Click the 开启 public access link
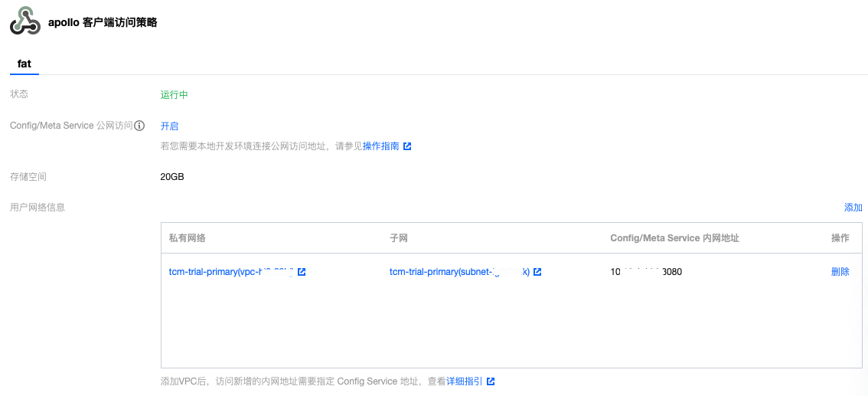The height and width of the screenshot is (396, 868). tap(169, 126)
